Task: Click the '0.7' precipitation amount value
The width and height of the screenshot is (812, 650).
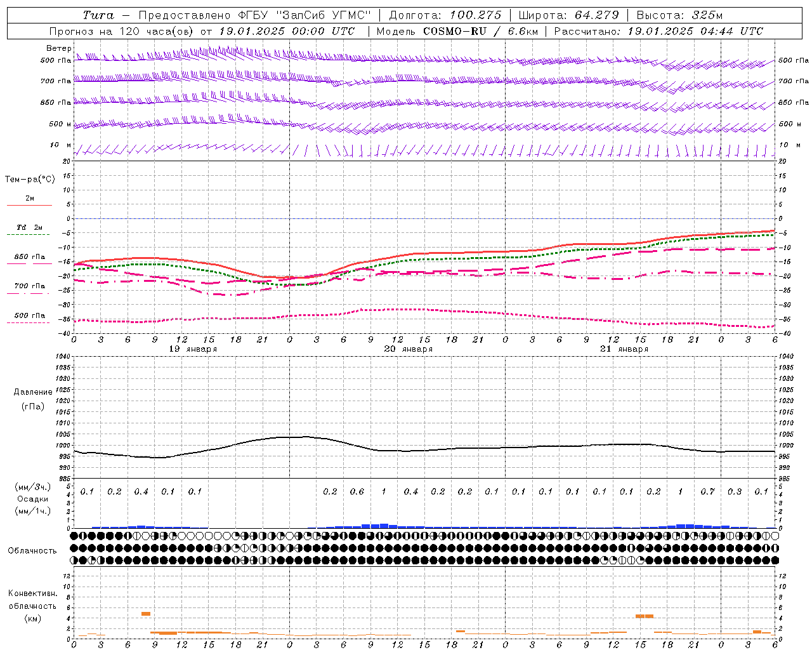Action: point(708,492)
